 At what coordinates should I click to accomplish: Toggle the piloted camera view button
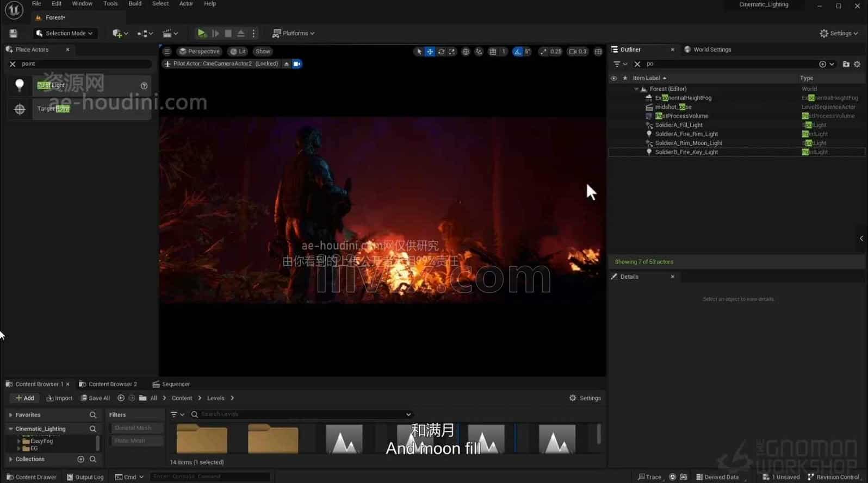coord(297,64)
